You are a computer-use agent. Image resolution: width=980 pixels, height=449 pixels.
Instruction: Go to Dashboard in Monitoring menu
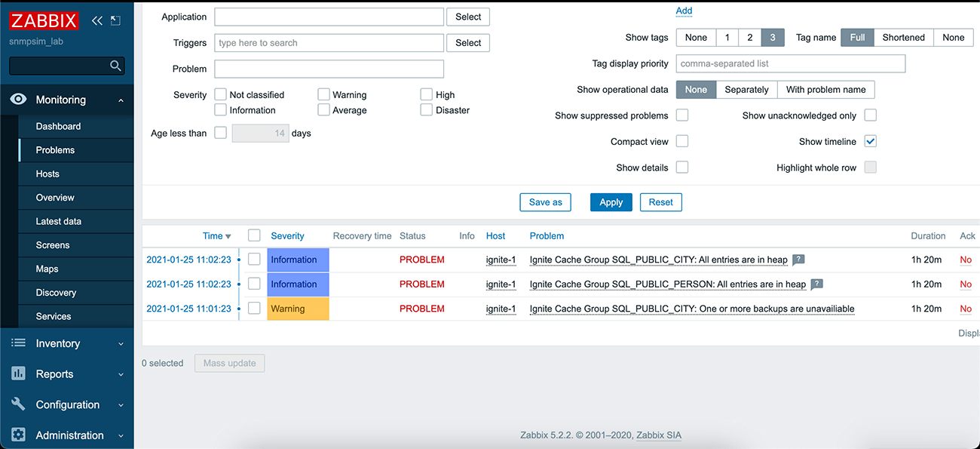click(58, 126)
